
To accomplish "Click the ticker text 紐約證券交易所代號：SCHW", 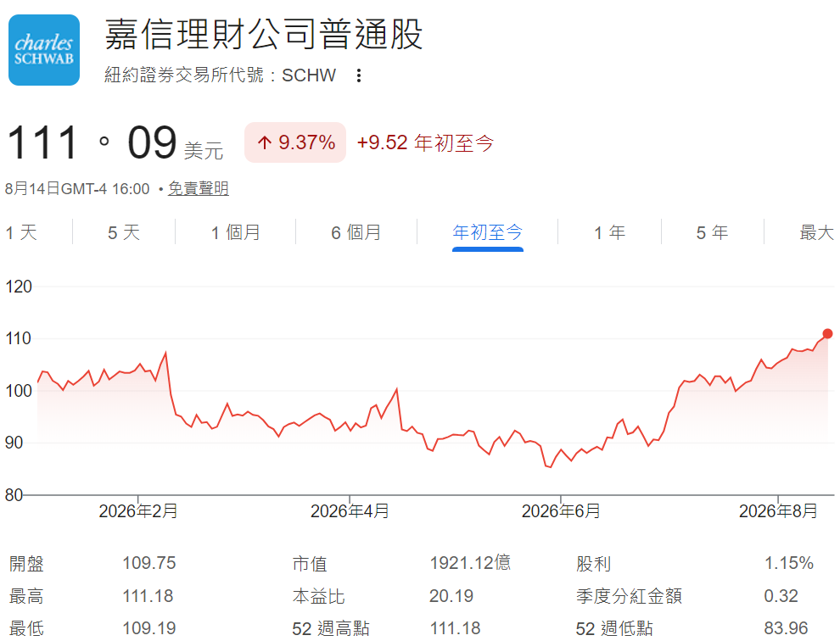I will pyautogui.click(x=220, y=75).
